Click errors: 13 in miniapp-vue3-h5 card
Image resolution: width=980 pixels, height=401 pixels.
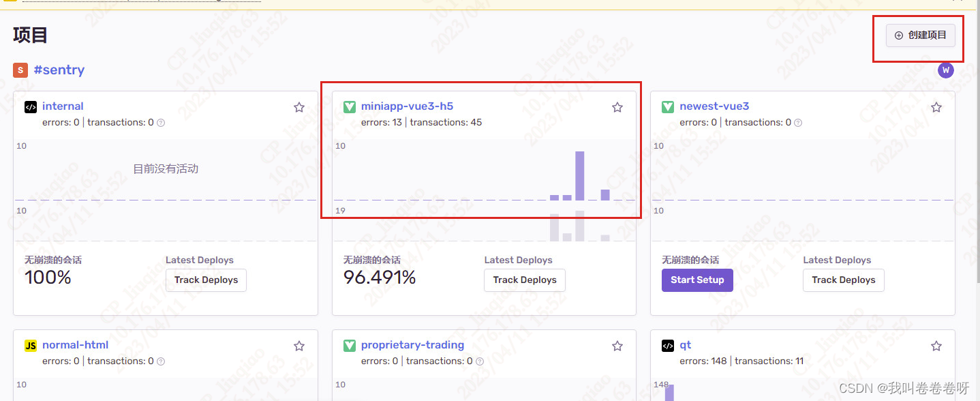point(382,123)
